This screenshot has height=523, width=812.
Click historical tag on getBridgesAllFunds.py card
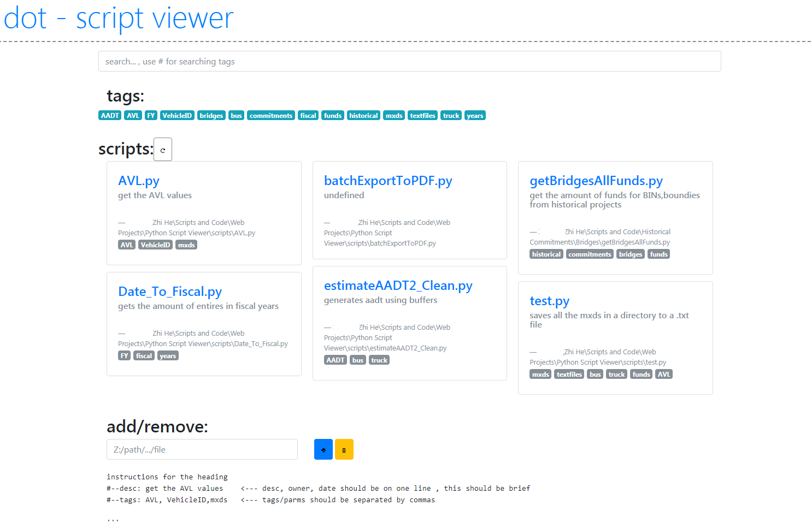(546, 254)
